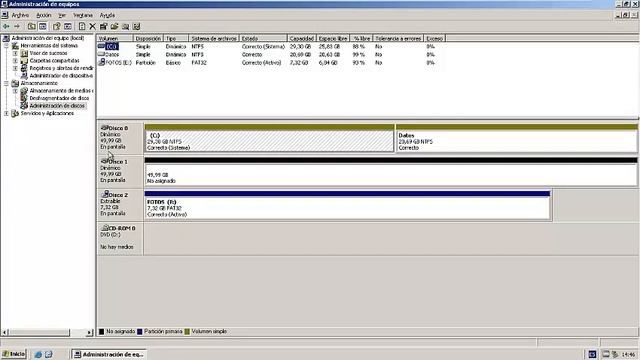The image size is (640, 360).
Task: Select the (C:) volume in the list
Action: pos(112,47)
